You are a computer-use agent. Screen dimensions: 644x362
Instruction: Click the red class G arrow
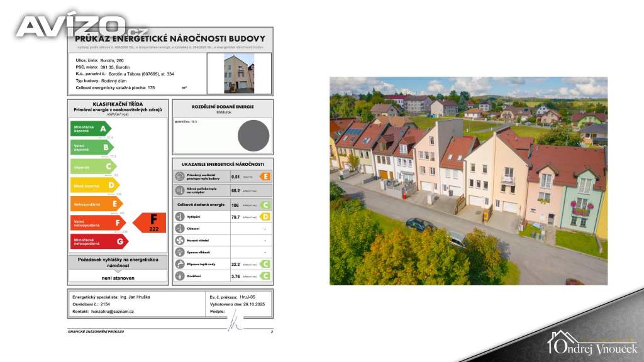[99, 241]
